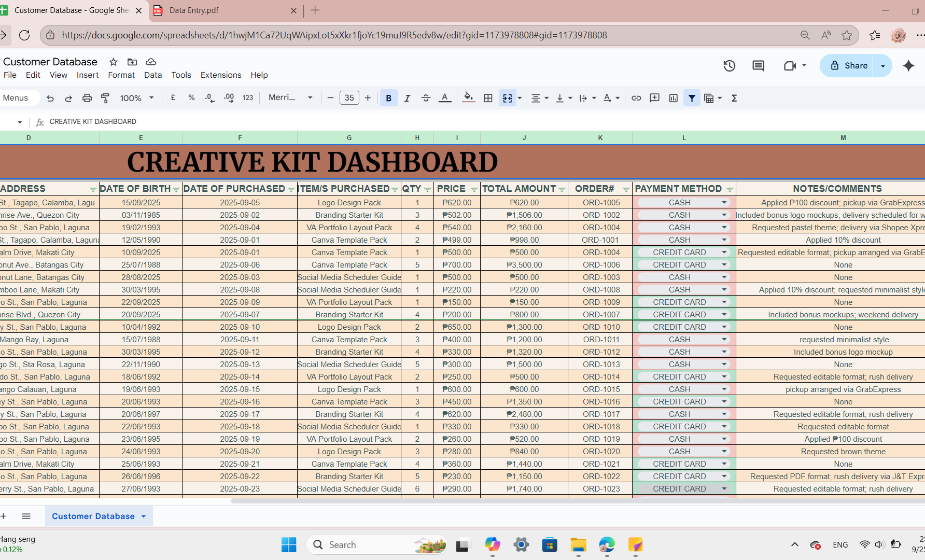Expand the Merri font family dropdown
This screenshot has width=925, height=560.
(290, 97)
